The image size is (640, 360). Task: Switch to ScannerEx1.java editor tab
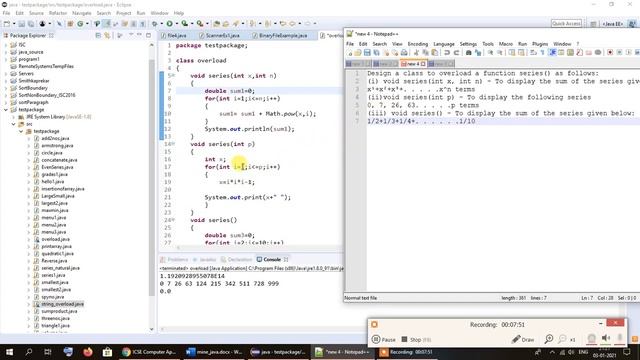pos(220,36)
